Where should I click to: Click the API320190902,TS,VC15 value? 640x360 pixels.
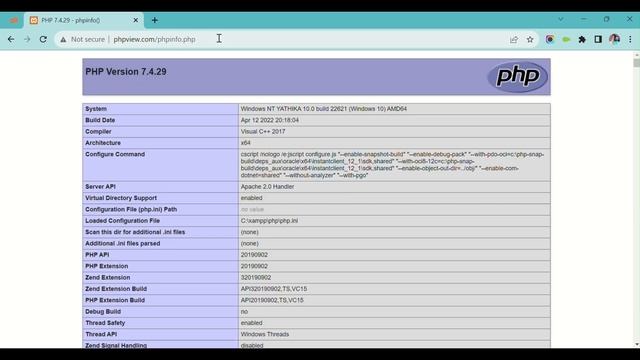click(x=274, y=289)
